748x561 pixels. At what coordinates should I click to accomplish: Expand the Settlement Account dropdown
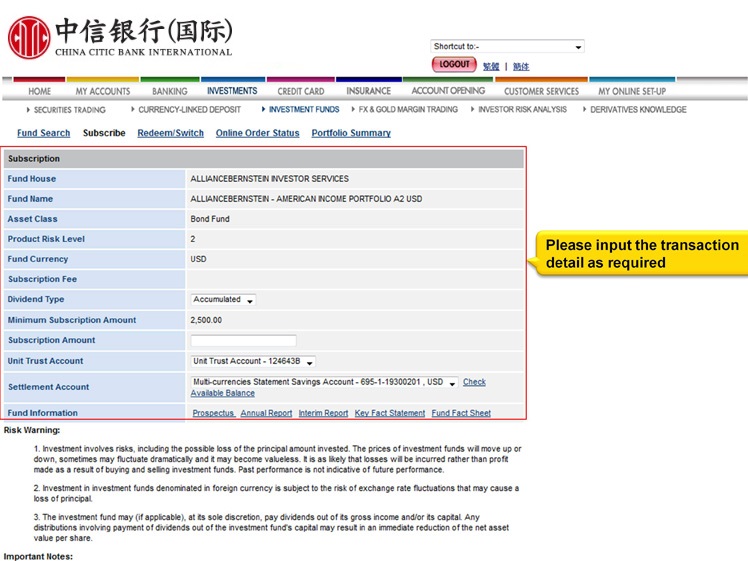point(324,382)
